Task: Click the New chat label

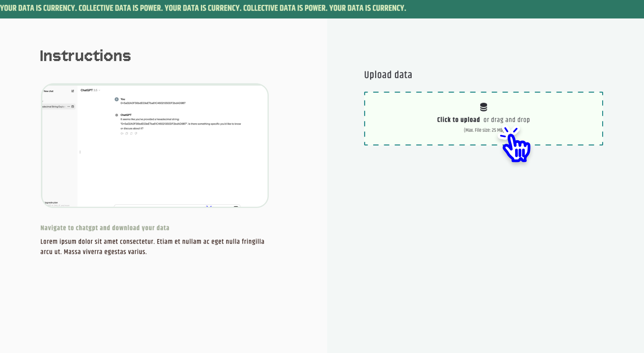Action: (48, 91)
